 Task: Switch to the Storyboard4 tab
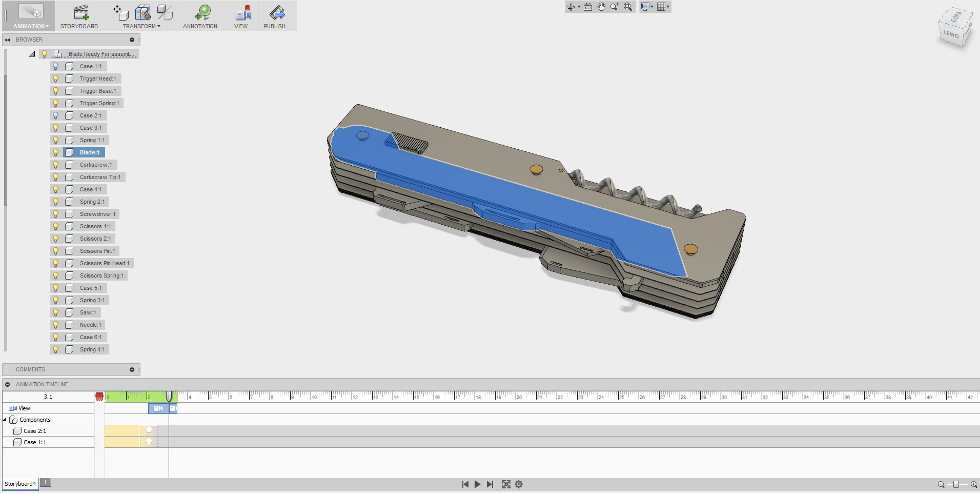(20, 484)
